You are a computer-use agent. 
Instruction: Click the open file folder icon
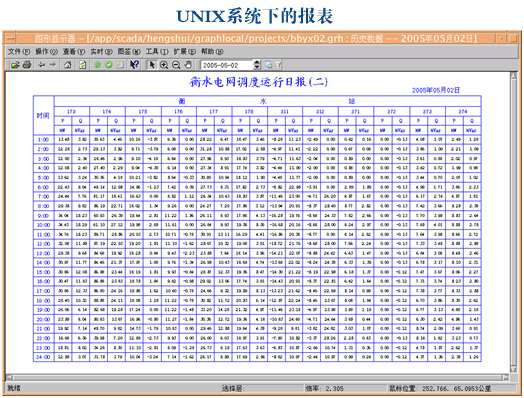point(15,65)
